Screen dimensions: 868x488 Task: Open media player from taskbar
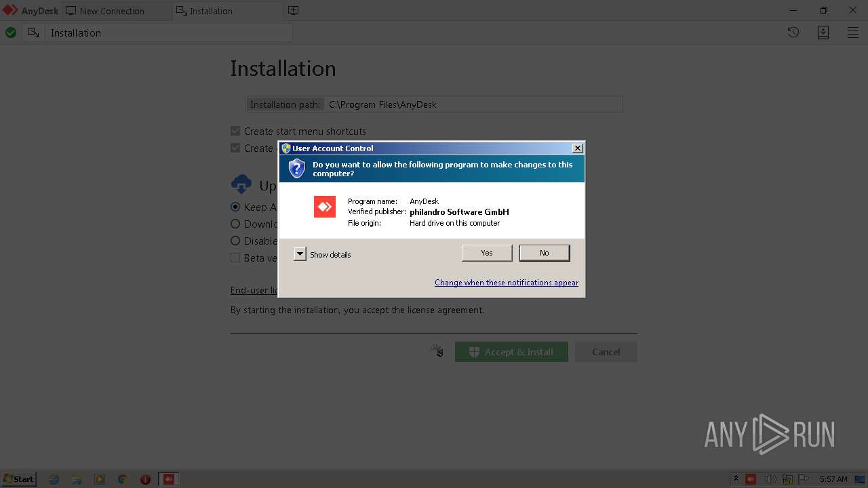click(100, 479)
